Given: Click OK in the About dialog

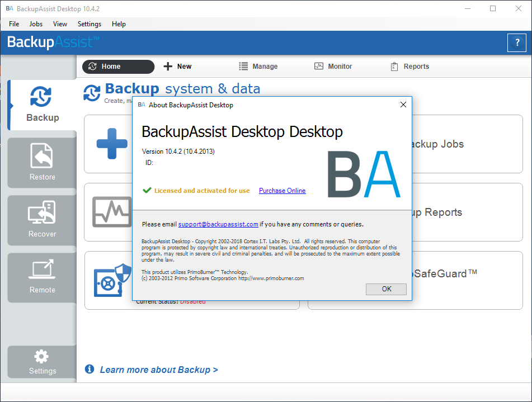Looking at the screenshot, I should (386, 289).
